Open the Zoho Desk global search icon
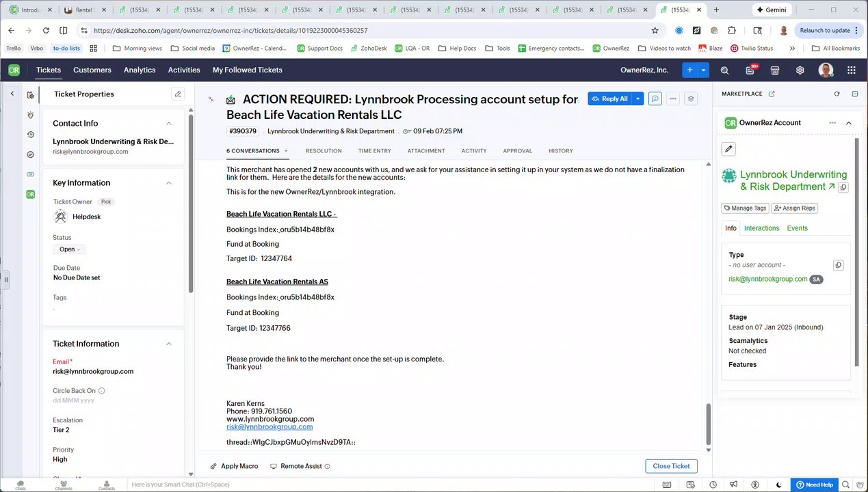 [725, 70]
